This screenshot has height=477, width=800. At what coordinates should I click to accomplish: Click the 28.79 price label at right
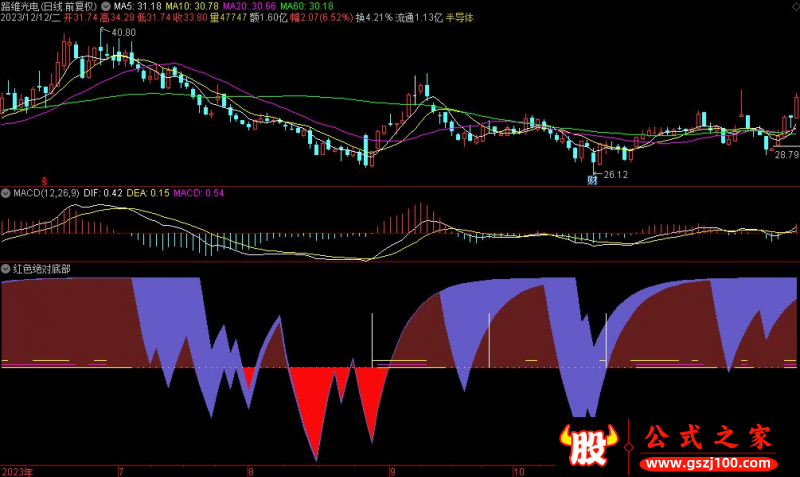(785, 155)
